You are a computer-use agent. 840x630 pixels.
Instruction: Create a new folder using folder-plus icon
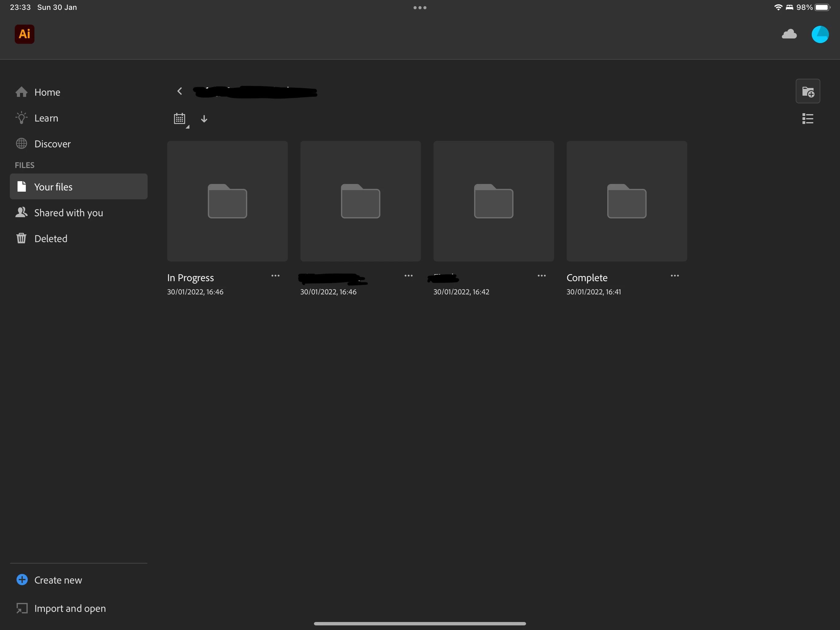pyautogui.click(x=807, y=91)
